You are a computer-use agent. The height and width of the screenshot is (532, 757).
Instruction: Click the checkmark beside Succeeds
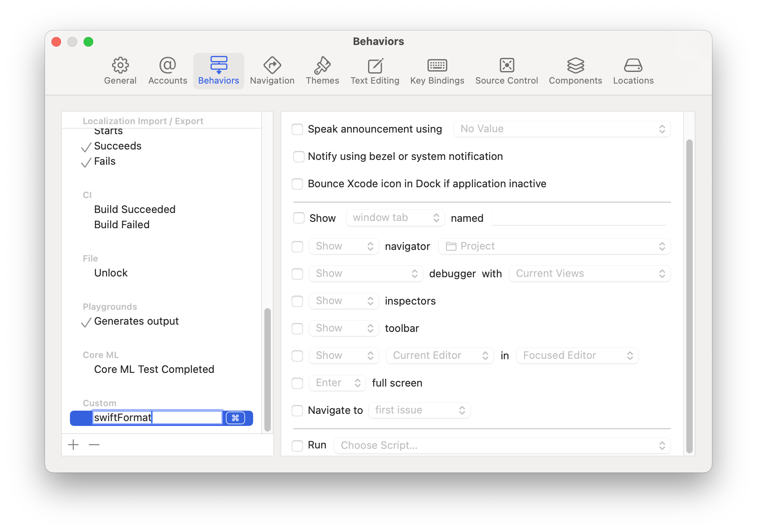pos(86,147)
